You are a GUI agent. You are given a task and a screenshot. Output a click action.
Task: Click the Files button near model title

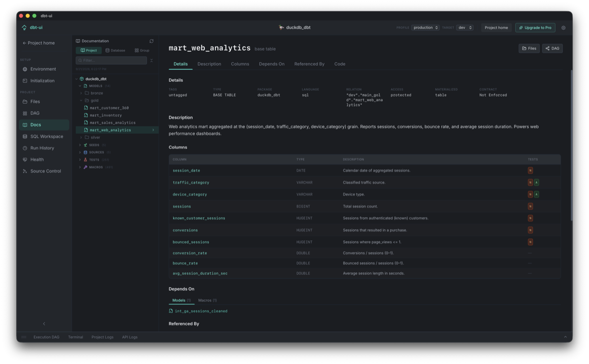click(529, 48)
